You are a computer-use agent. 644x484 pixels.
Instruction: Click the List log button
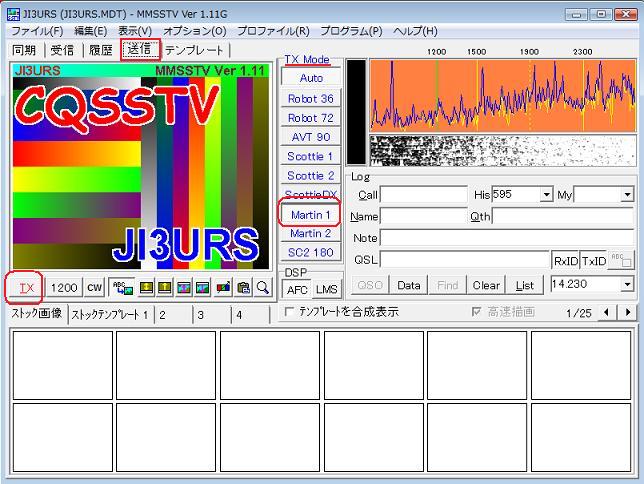tap(524, 285)
